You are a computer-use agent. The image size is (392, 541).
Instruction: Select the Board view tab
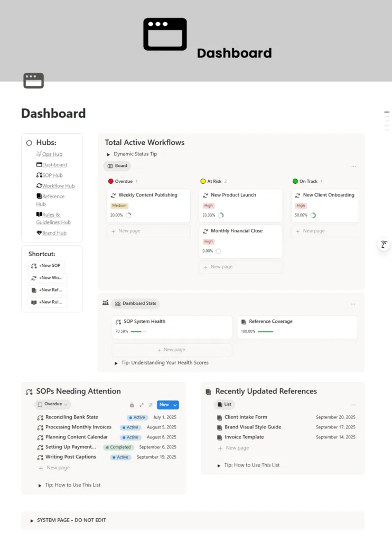(x=117, y=166)
